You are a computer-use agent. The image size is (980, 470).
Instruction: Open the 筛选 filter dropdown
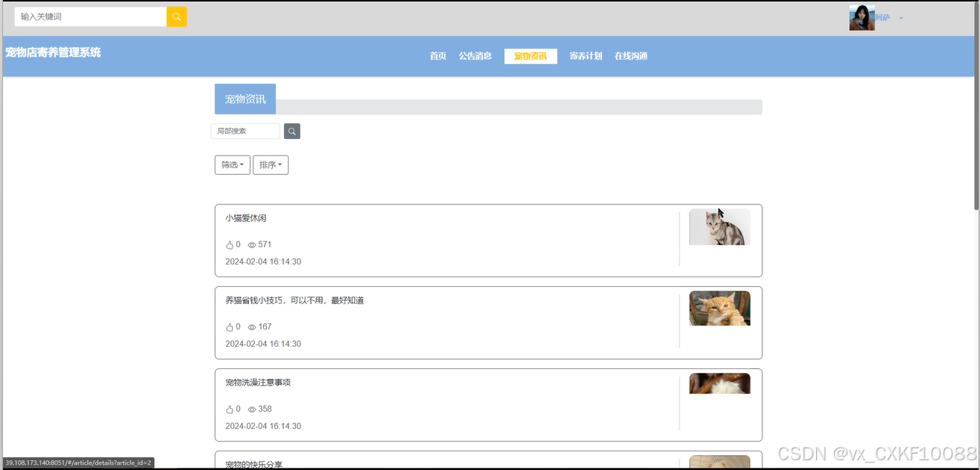coord(232,165)
